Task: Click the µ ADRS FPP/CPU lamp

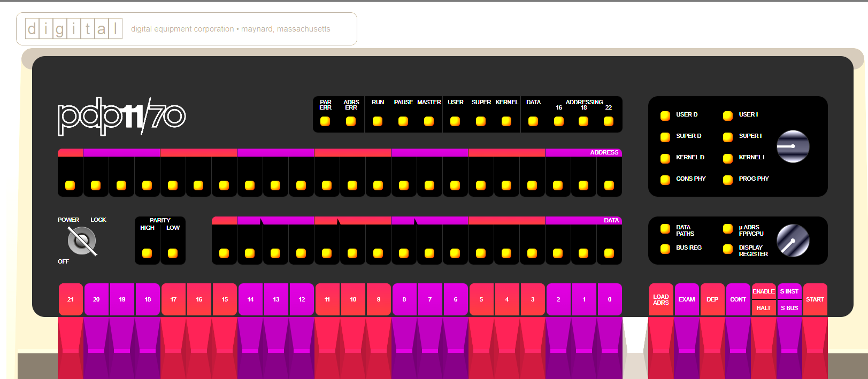Action: pos(728,229)
